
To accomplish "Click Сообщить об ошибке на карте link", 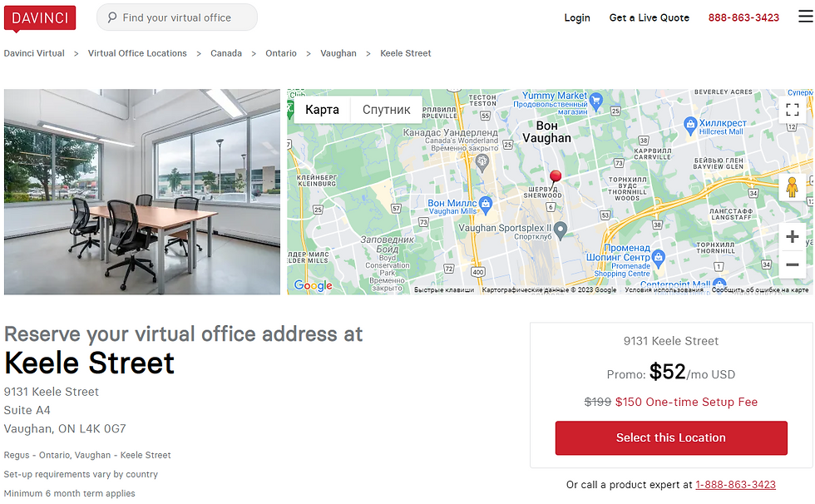I will pos(760,290).
